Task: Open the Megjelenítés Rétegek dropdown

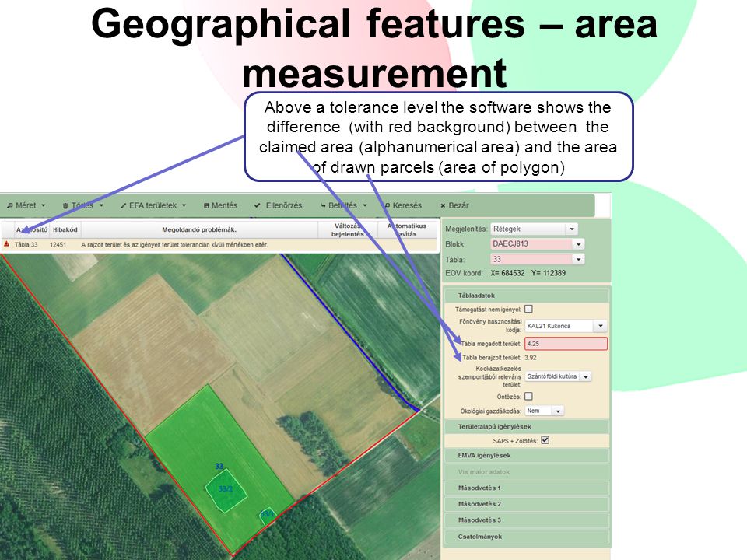Action: 534,229
